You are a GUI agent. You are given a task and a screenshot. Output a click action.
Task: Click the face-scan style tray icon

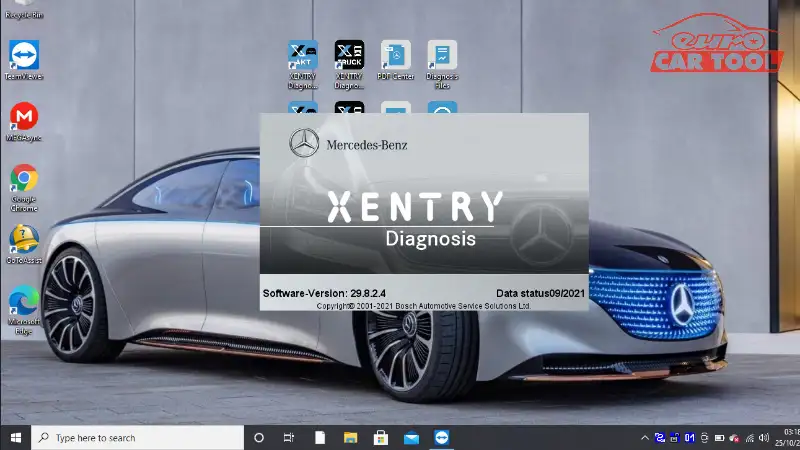pos(705,438)
